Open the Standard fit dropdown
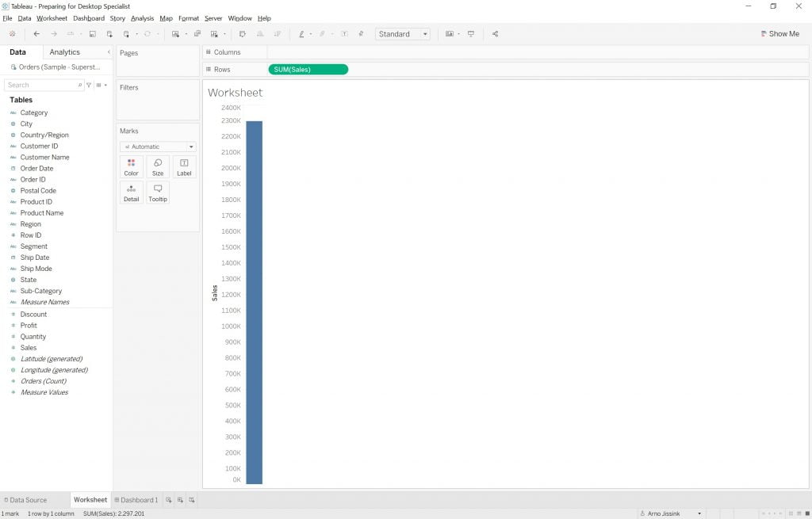The image size is (812, 519). click(403, 34)
